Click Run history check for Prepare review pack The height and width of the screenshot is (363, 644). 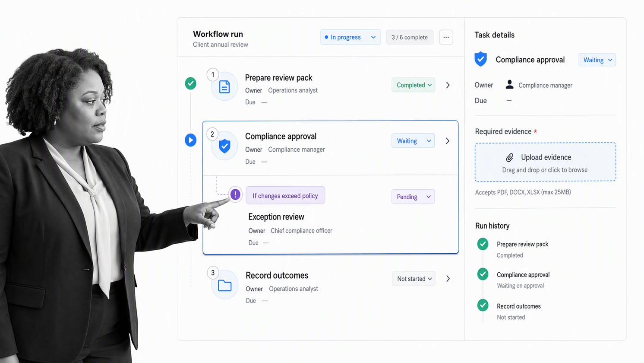(483, 244)
